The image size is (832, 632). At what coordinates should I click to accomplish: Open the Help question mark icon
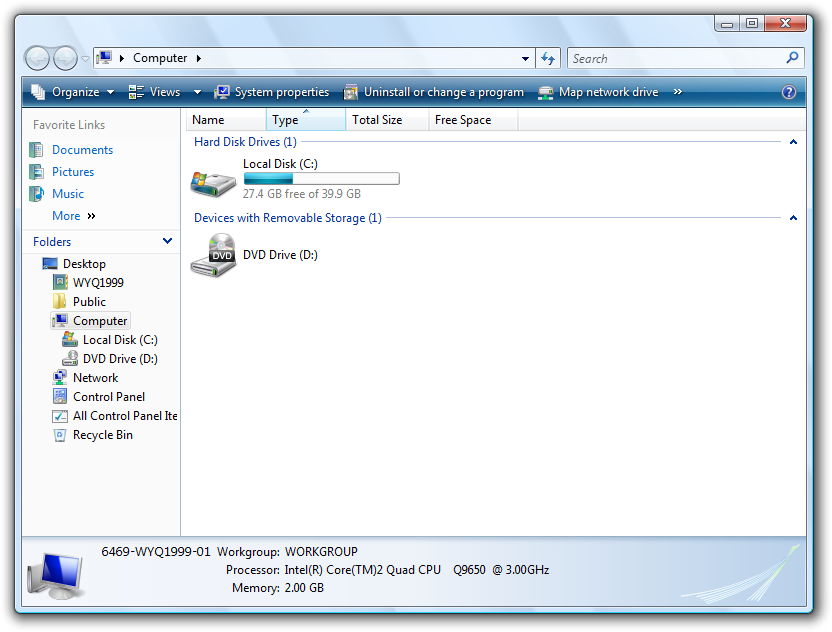(789, 92)
